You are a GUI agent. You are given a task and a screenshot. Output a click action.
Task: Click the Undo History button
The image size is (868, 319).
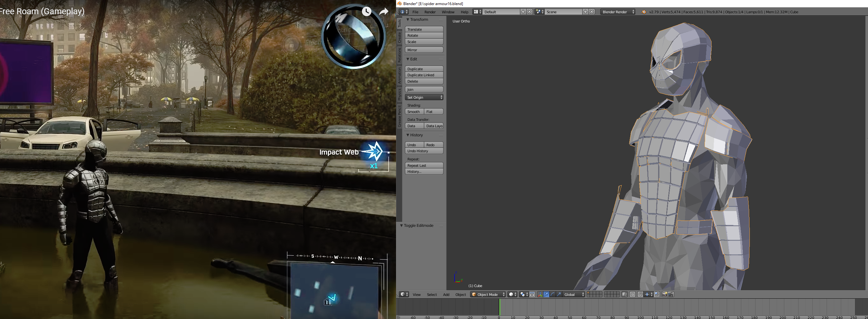424,151
